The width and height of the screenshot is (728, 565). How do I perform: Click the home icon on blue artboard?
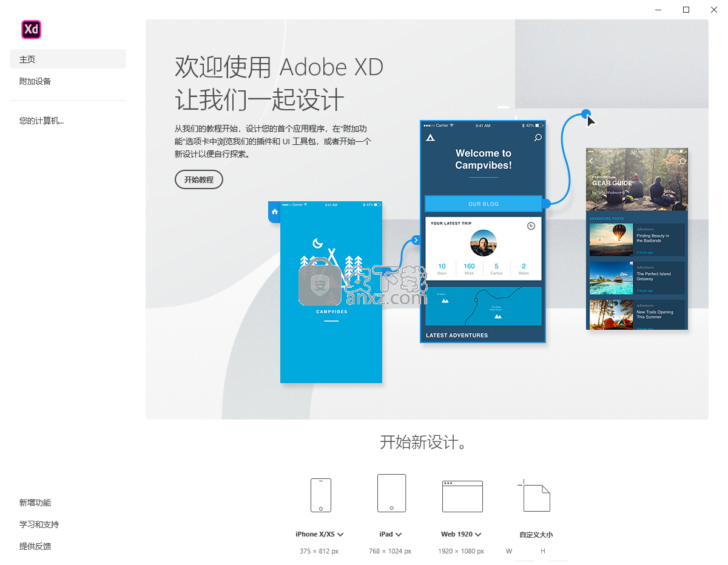click(275, 212)
